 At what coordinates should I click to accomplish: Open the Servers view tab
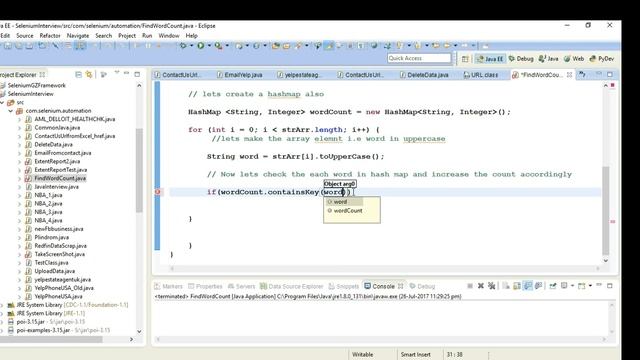pyautogui.click(x=241, y=286)
